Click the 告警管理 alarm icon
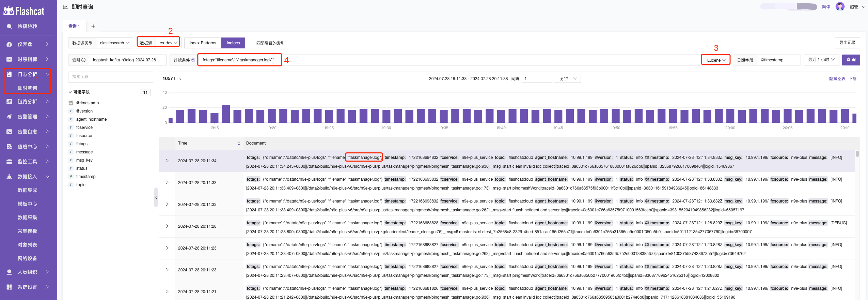This screenshot has height=300, width=868. coord(9,117)
